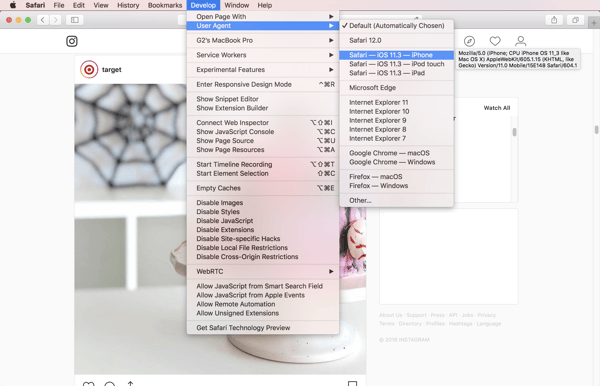The width and height of the screenshot is (600, 386).
Task: Select Default (Automatically Chosen) user agent
Action: (396, 26)
